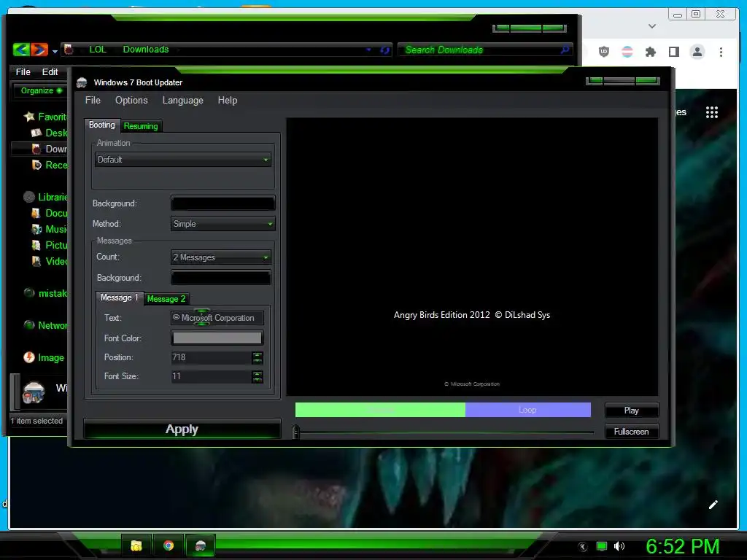Screen dimensions: 747x560
Task: Click the LOL breadcrumb in Explorer address bar
Action: pyautogui.click(x=98, y=50)
